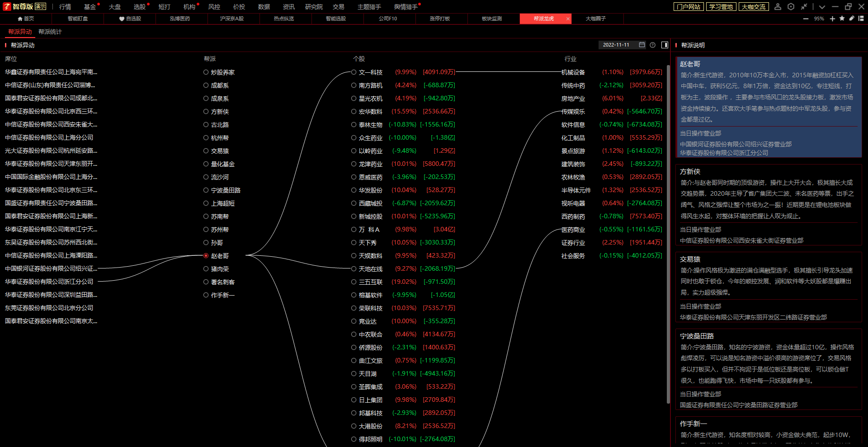This screenshot has height=447, width=868.
Task: Select the 宁波桑田路 radio button
Action: click(206, 190)
